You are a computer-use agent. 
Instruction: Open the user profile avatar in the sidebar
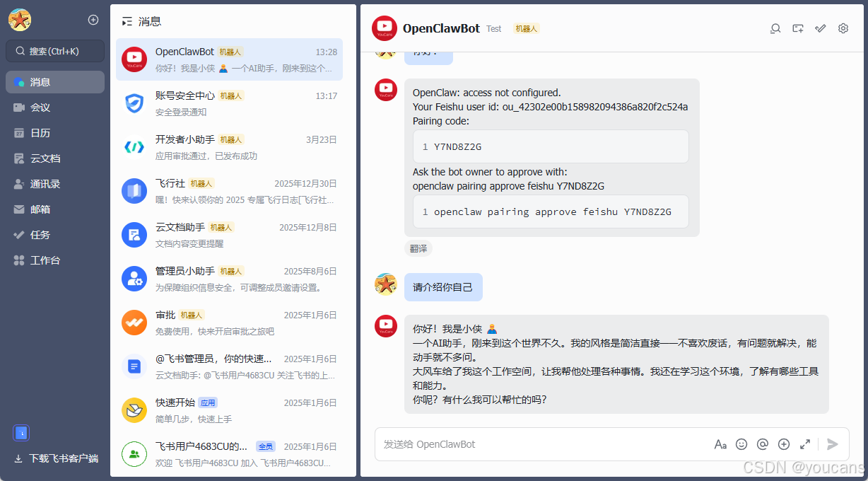[x=20, y=20]
